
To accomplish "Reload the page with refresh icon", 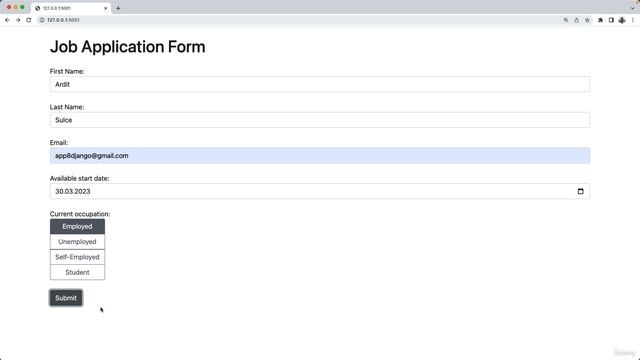I will [29, 20].
